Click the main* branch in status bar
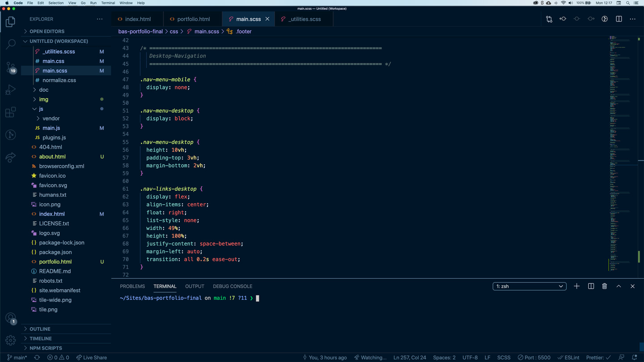Viewport: 644px width, 362px height. click(17, 358)
